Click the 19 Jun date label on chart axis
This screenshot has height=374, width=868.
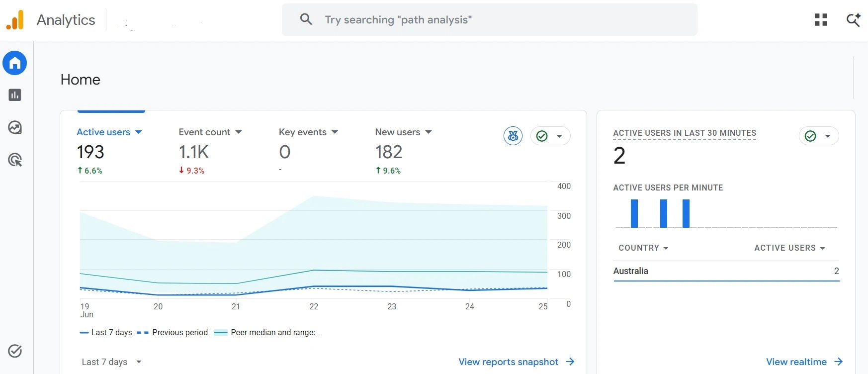[x=87, y=310]
